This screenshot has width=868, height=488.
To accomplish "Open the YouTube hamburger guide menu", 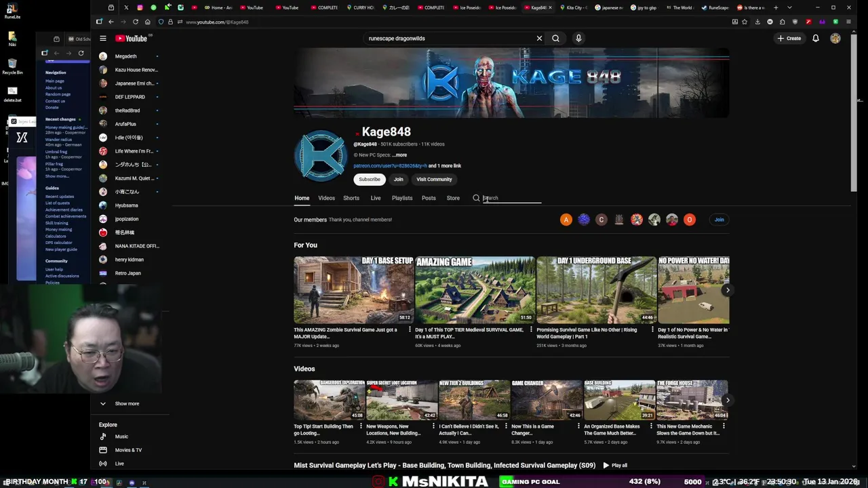I will click(102, 39).
